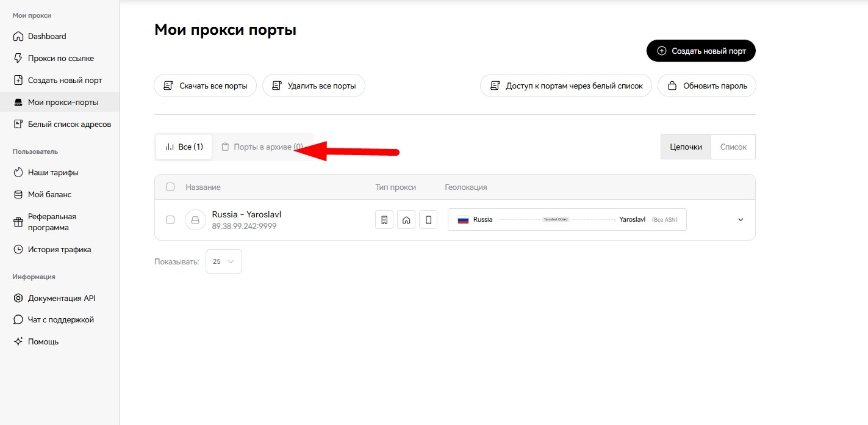The height and width of the screenshot is (425, 868).
Task: Click the lightning icon by Прокси по ссылке
Action: tap(18, 58)
